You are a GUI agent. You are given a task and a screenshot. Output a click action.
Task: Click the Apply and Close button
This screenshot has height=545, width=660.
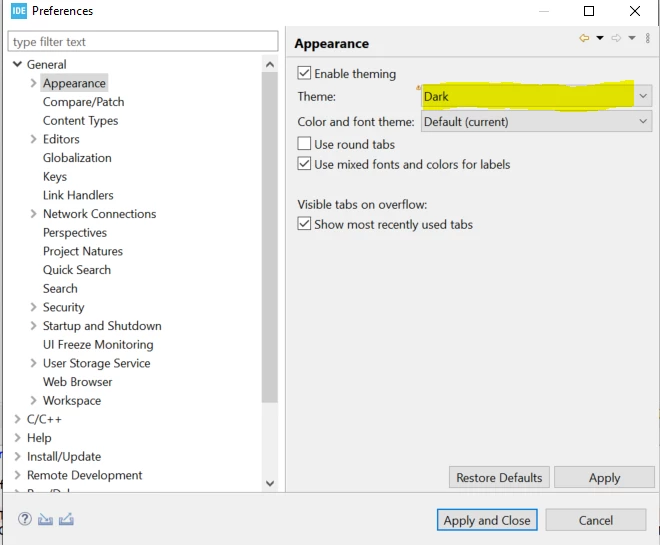[487, 520]
